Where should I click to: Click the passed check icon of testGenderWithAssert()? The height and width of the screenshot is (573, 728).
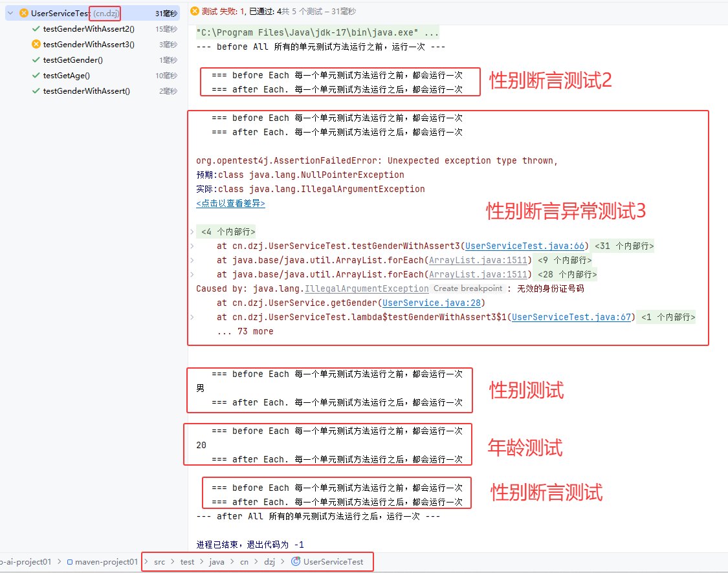[36, 91]
